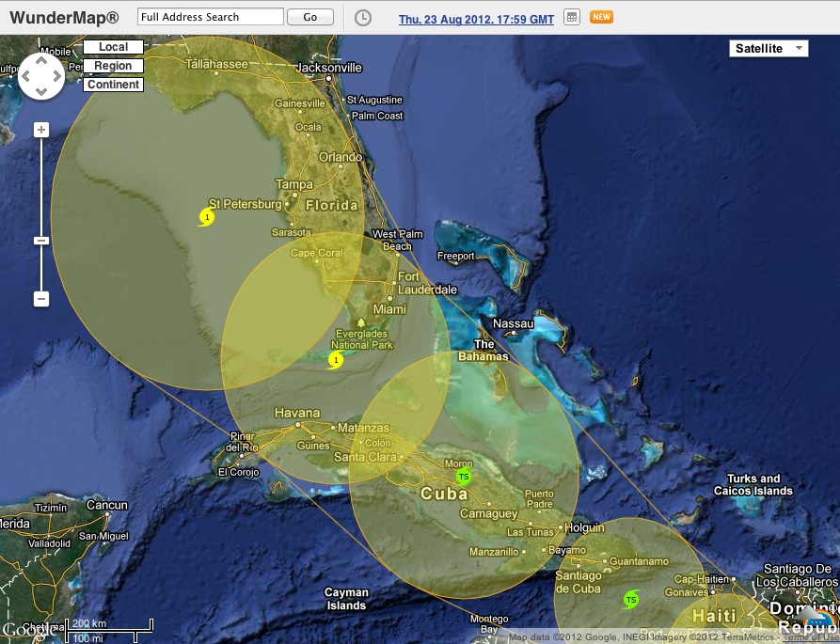Image resolution: width=840 pixels, height=644 pixels.
Task: Switch to Continent zoom level
Action: click(x=113, y=85)
